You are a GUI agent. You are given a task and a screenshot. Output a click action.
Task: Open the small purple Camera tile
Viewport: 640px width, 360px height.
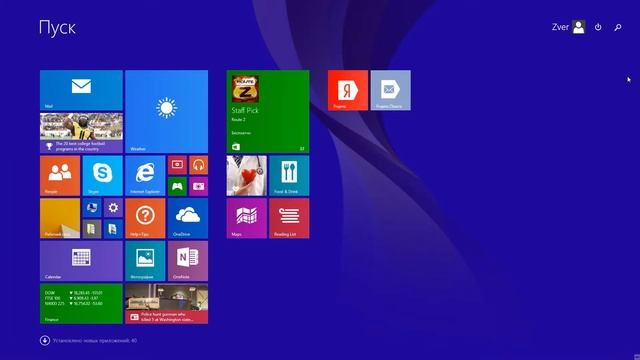(x=198, y=187)
